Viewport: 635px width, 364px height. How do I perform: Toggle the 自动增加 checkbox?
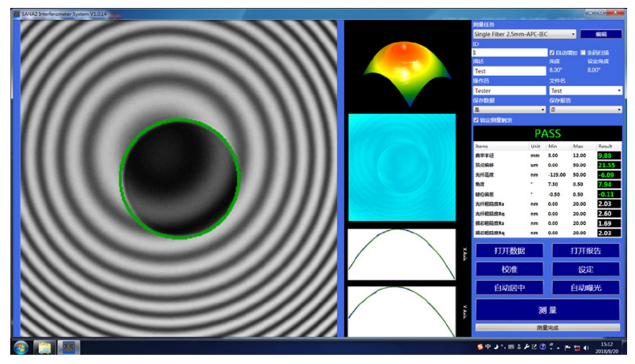tap(552, 53)
